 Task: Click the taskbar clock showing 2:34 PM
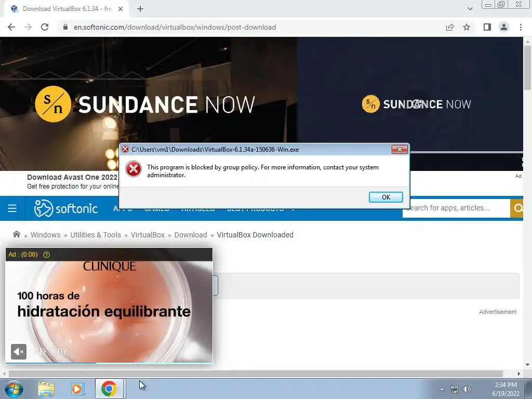506,389
